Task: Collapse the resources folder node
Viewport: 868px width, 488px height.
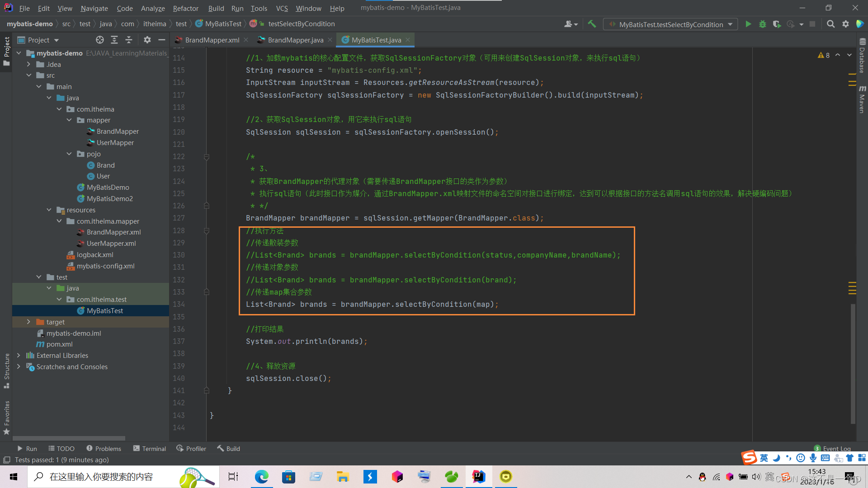Action: 49,210
